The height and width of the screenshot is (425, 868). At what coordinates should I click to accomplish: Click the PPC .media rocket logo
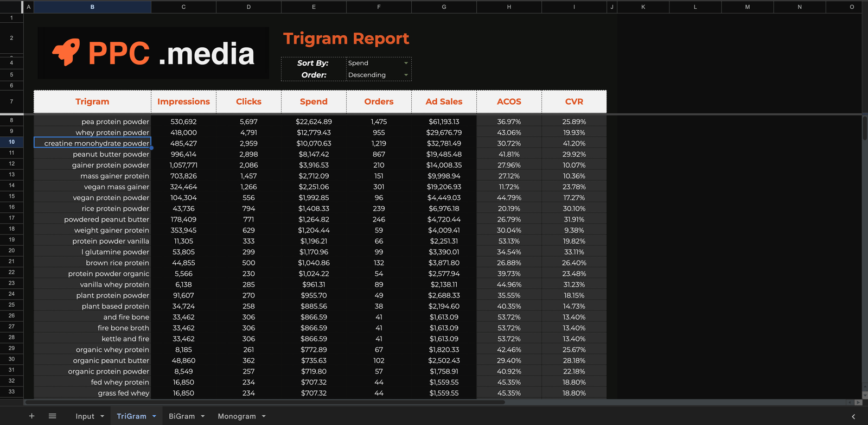66,53
